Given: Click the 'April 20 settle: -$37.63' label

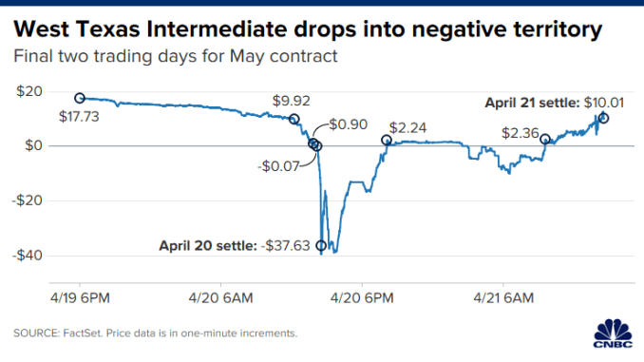Looking at the screenshot, I should [x=235, y=246].
